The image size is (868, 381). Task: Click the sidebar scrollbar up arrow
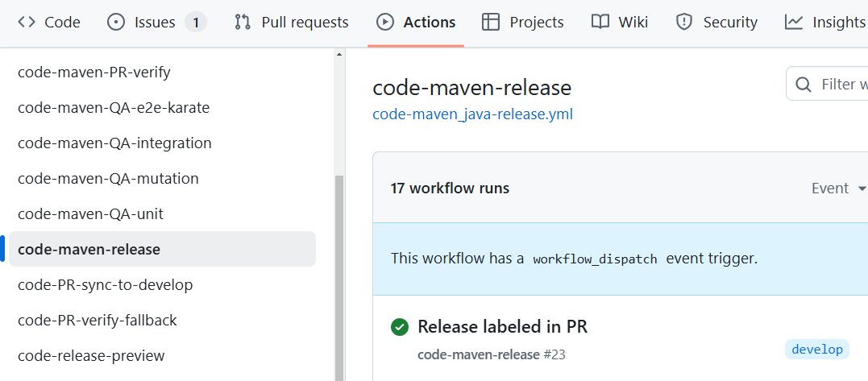(338, 54)
